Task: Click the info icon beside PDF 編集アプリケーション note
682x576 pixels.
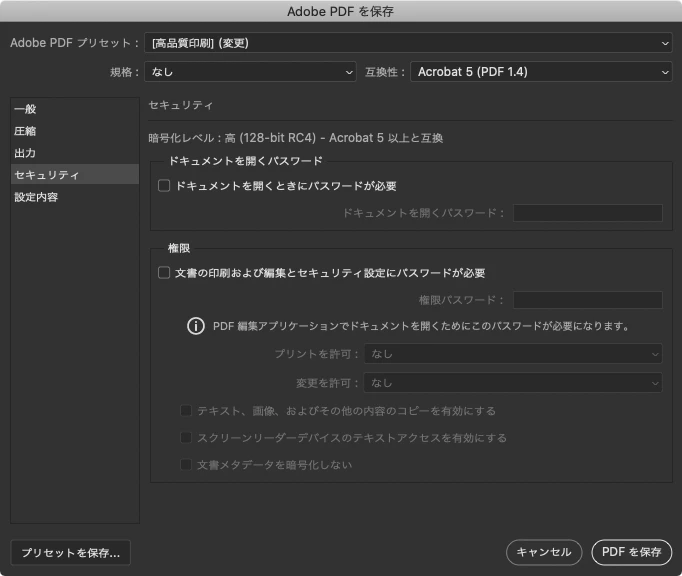Action: 196,326
